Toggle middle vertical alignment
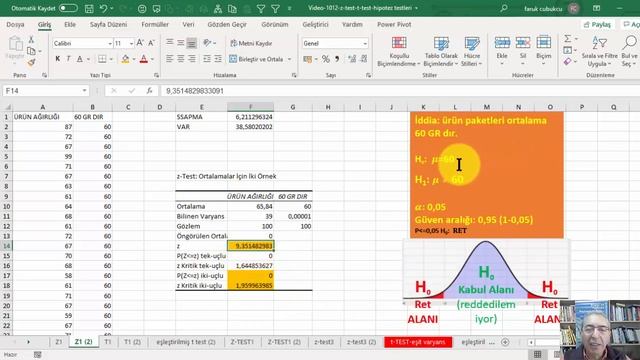Image resolution: width=640 pixels, height=360 pixels. pyautogui.click(x=180, y=43)
